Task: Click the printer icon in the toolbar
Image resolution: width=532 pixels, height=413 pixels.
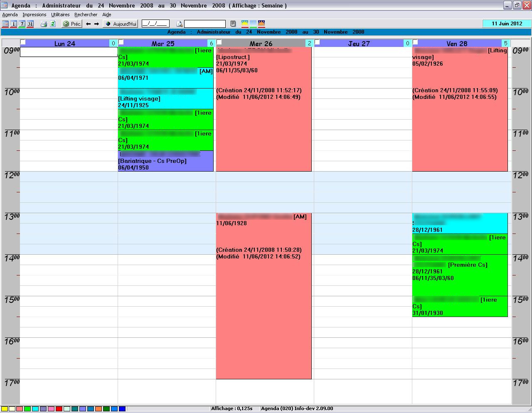Action: pyautogui.click(x=44, y=24)
